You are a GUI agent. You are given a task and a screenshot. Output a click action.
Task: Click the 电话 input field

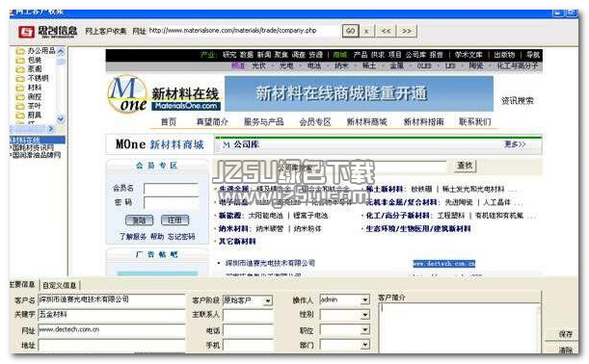click(x=248, y=330)
